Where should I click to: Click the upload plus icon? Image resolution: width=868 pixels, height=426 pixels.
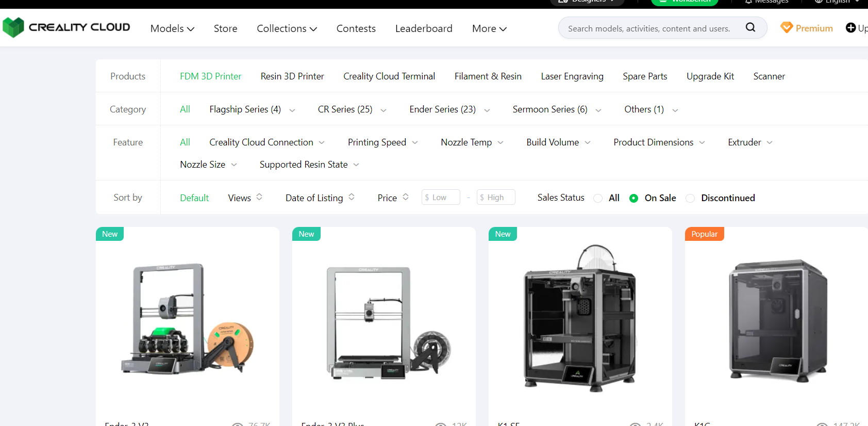pyautogui.click(x=850, y=28)
